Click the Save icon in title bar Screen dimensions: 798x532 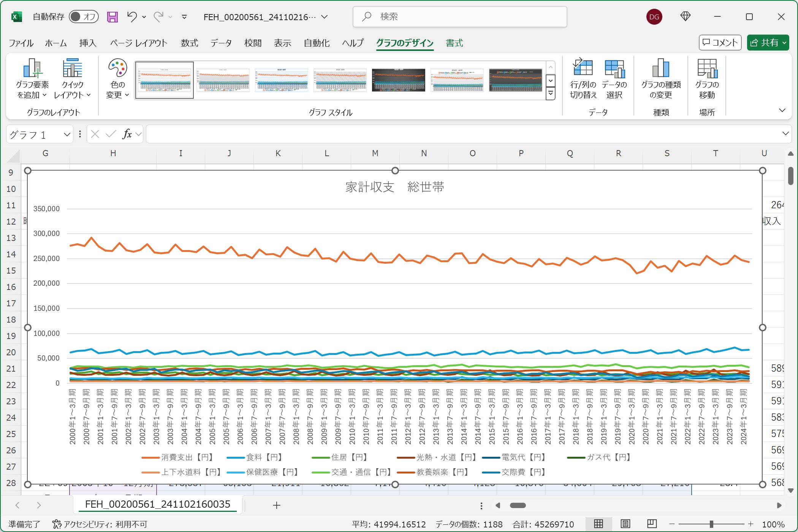click(x=112, y=17)
